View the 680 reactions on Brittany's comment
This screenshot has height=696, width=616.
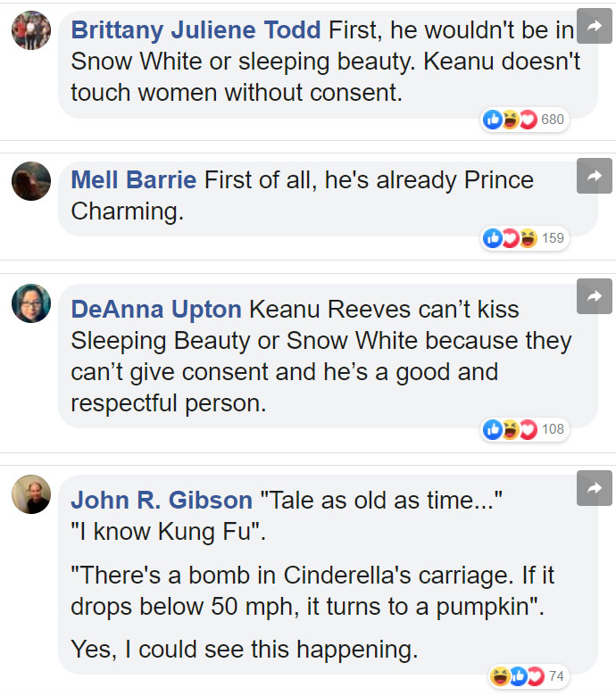(x=553, y=120)
